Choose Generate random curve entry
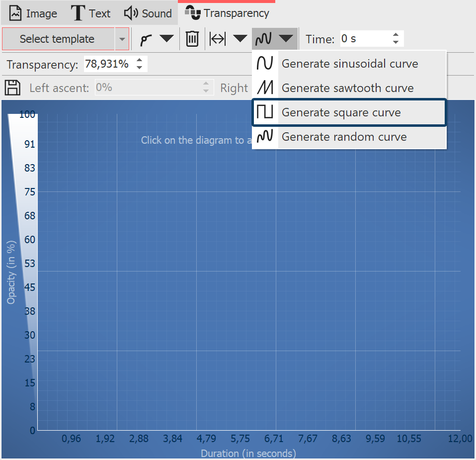Viewport: 476px width, 460px height. coord(348,137)
